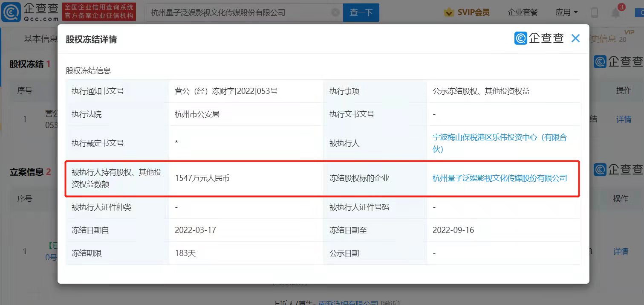Select the 营公（经）冻财字[2022]053号 value

226,91
